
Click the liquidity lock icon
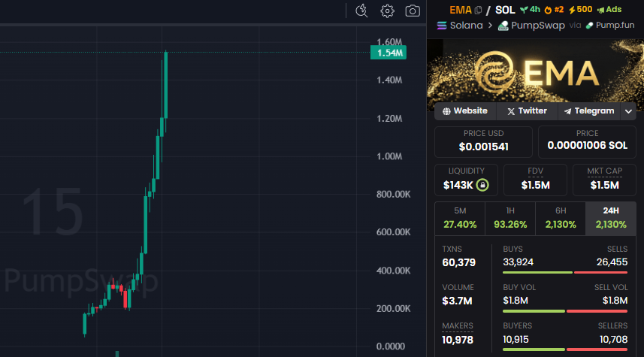click(482, 185)
